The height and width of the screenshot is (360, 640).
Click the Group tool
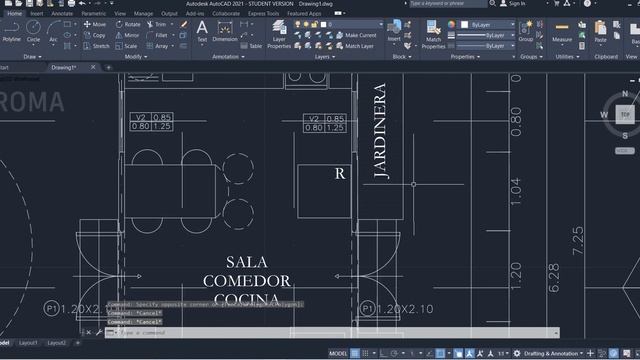click(525, 32)
